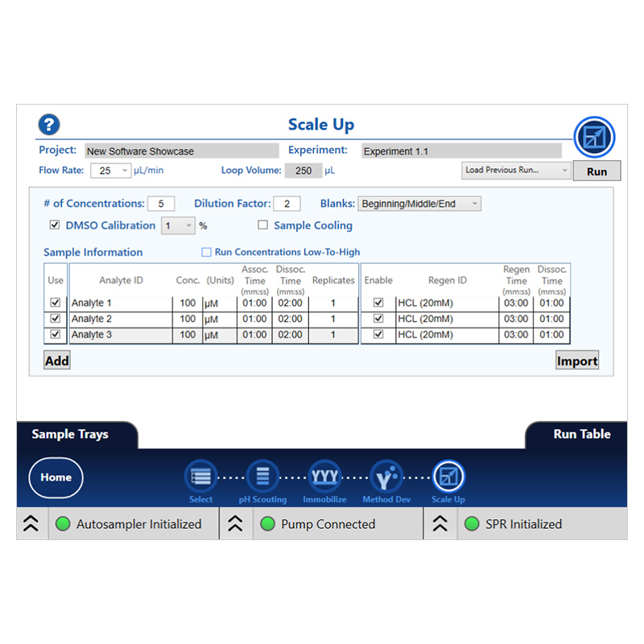Click the green Autosampler Initialized status indicator
The image size is (644, 644).
point(63,524)
